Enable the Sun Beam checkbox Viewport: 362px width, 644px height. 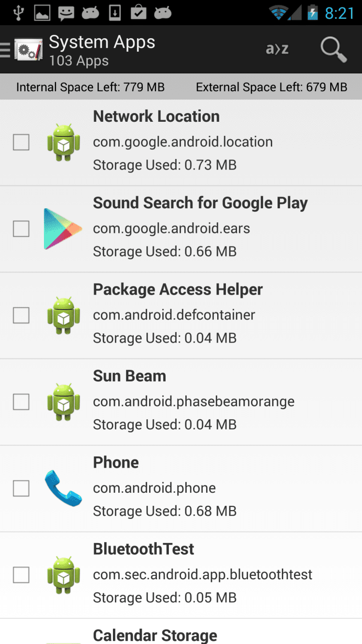click(x=21, y=402)
